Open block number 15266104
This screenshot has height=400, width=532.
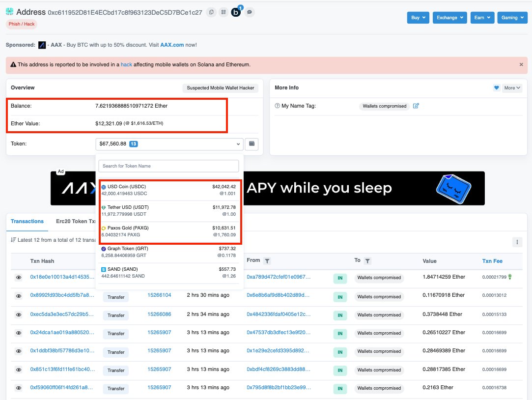(x=159, y=295)
